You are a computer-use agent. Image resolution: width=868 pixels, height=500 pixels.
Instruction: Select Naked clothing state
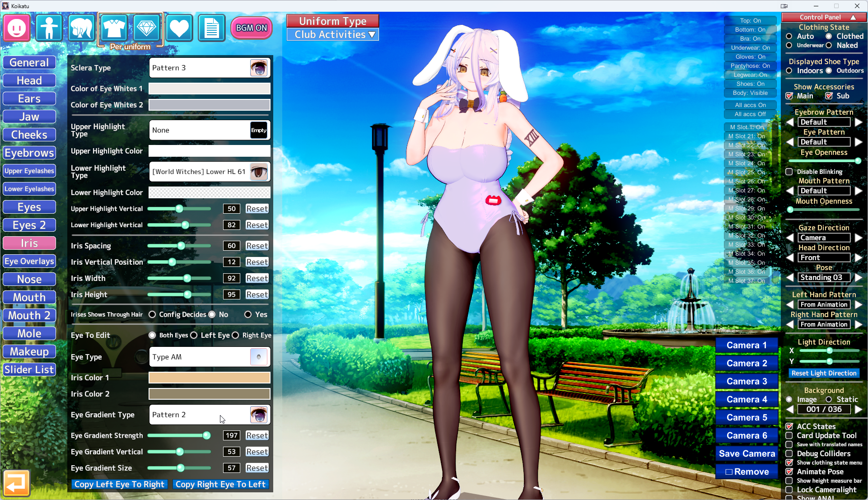pyautogui.click(x=829, y=45)
